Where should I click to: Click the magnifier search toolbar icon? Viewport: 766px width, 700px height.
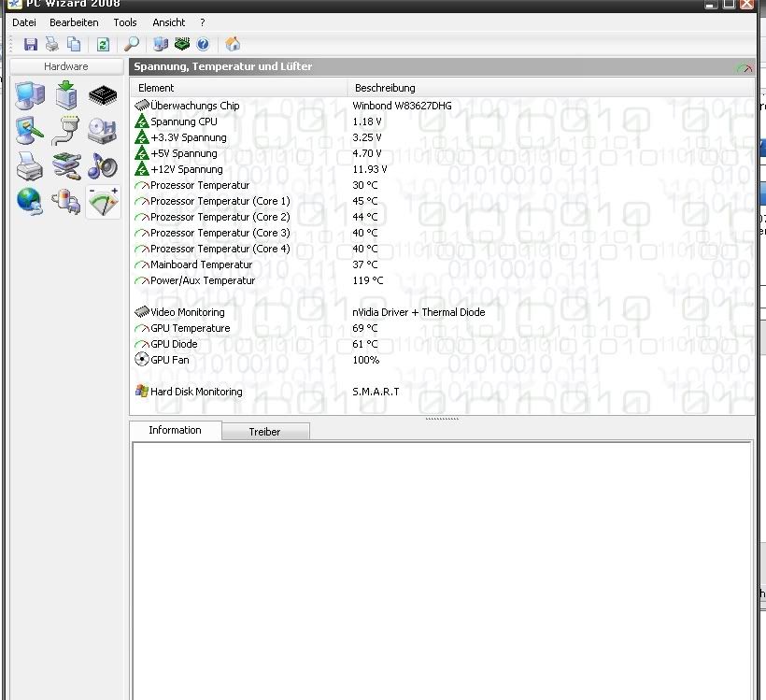tap(132, 45)
